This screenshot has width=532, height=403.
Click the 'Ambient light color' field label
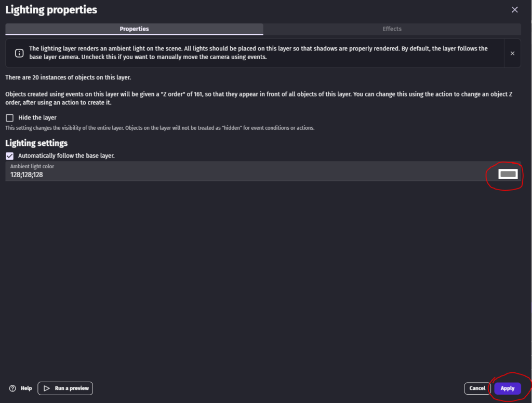[x=32, y=166]
